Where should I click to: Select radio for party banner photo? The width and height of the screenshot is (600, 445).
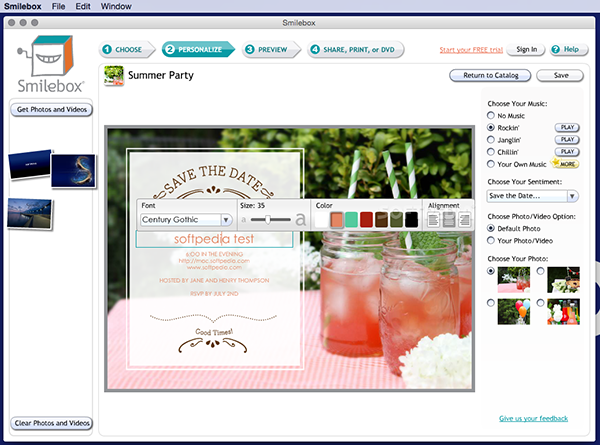(x=540, y=271)
